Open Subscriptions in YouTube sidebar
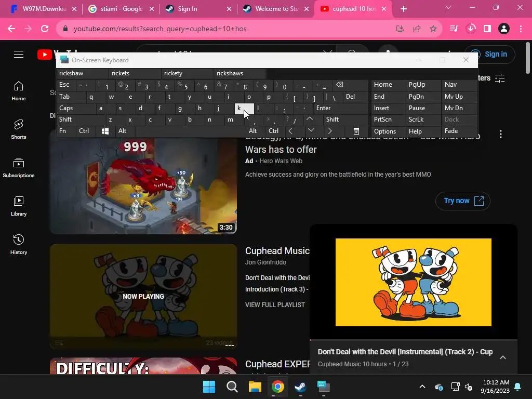Viewport: 532px width, 399px height. 19,168
